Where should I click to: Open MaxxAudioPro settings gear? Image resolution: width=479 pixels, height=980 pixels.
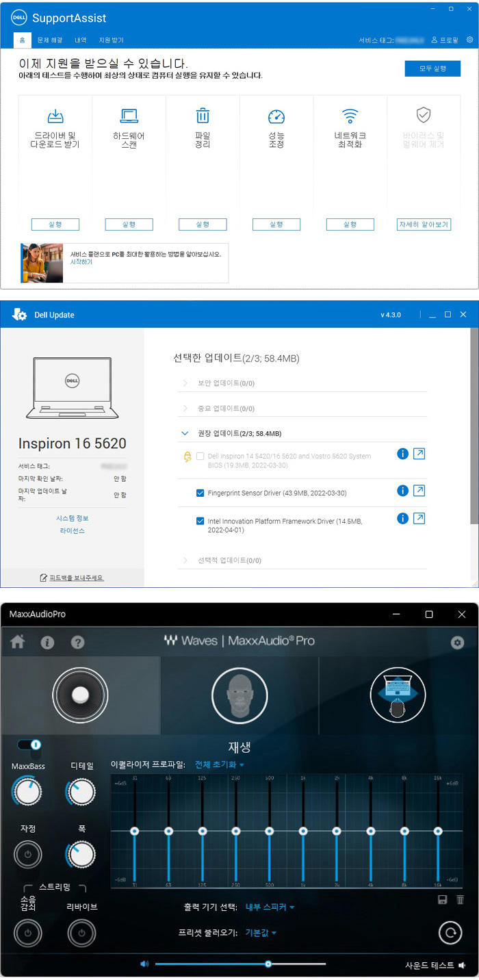click(x=457, y=643)
